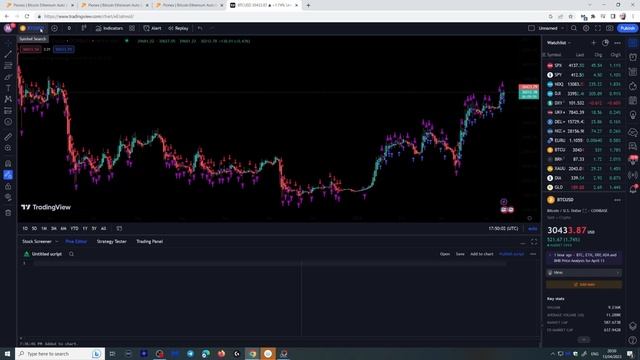Open the indicator templates grid icon
The height and width of the screenshot is (360, 640).
tap(132, 28)
